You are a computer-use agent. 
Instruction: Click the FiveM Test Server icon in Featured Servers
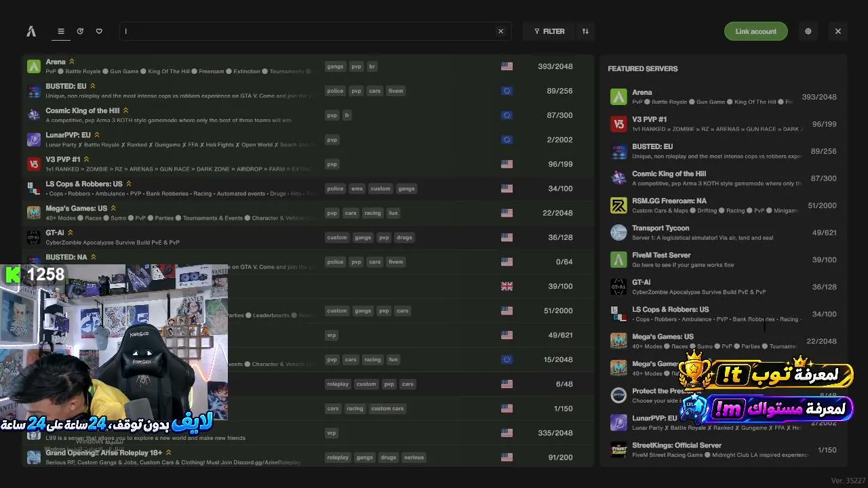[618, 260]
